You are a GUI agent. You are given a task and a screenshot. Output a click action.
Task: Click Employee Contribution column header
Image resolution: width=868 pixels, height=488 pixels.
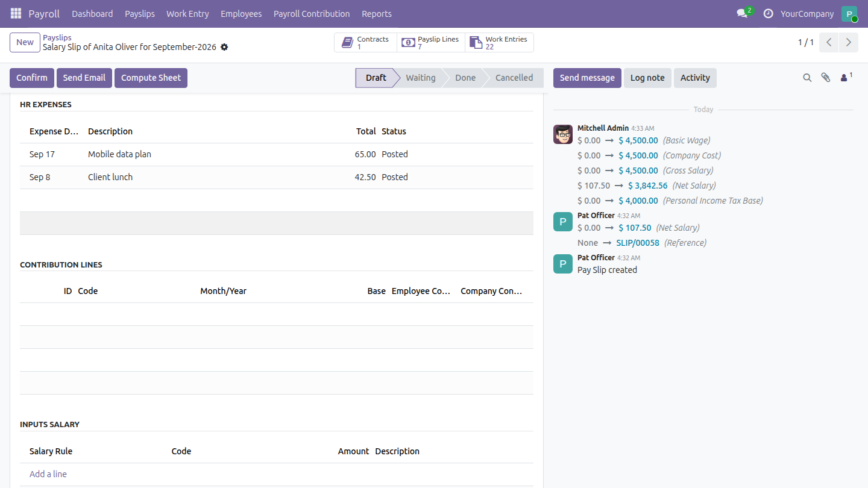point(421,291)
